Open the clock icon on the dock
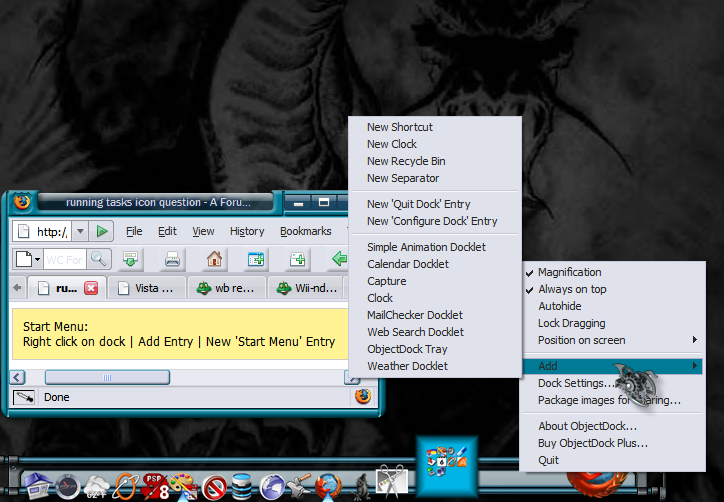The image size is (724, 502). point(68,487)
